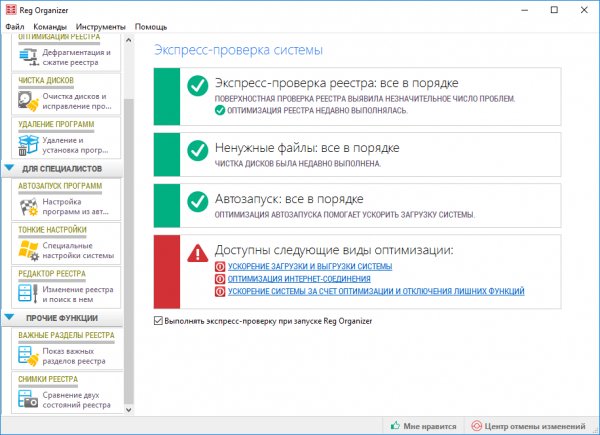Click the startup programs flag icon
This screenshot has height=435, width=600.
[x=29, y=207]
